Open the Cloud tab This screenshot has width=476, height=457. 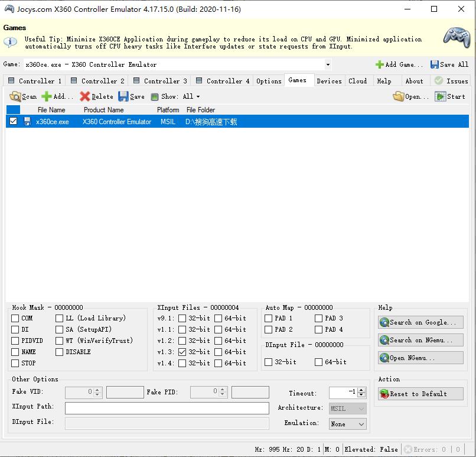[358, 81]
